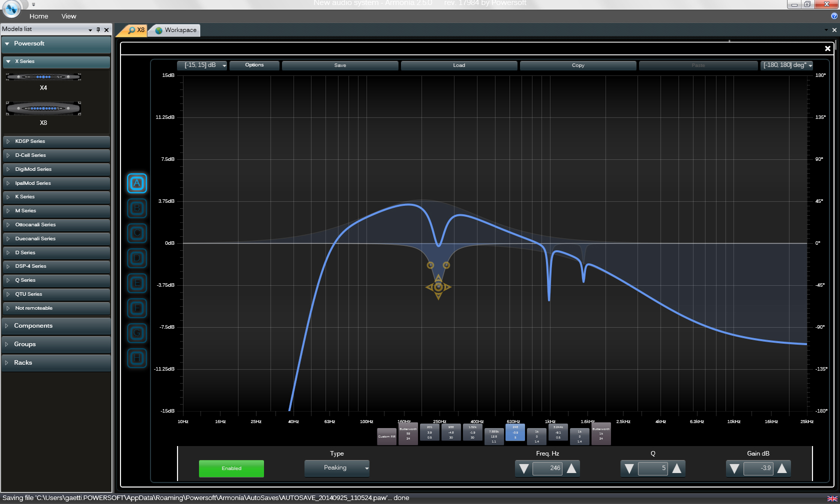
Task: Open the Type dropdown set to Peaking
Action: coord(337,468)
